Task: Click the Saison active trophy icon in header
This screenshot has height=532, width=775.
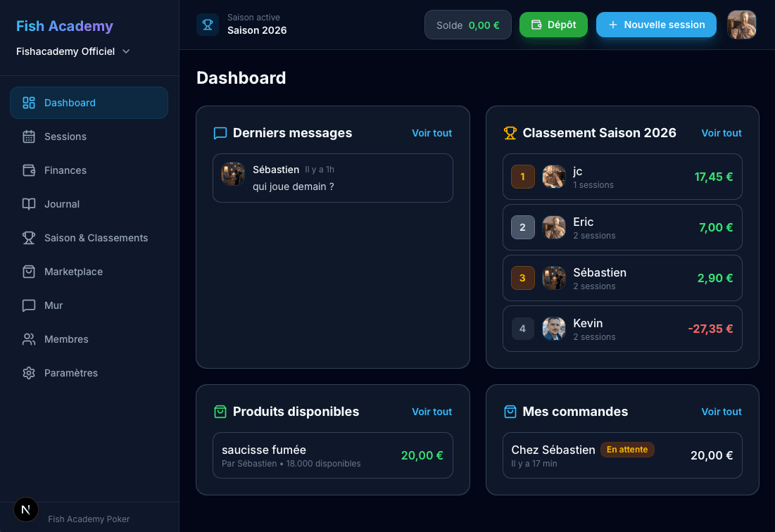Action: [x=208, y=25]
